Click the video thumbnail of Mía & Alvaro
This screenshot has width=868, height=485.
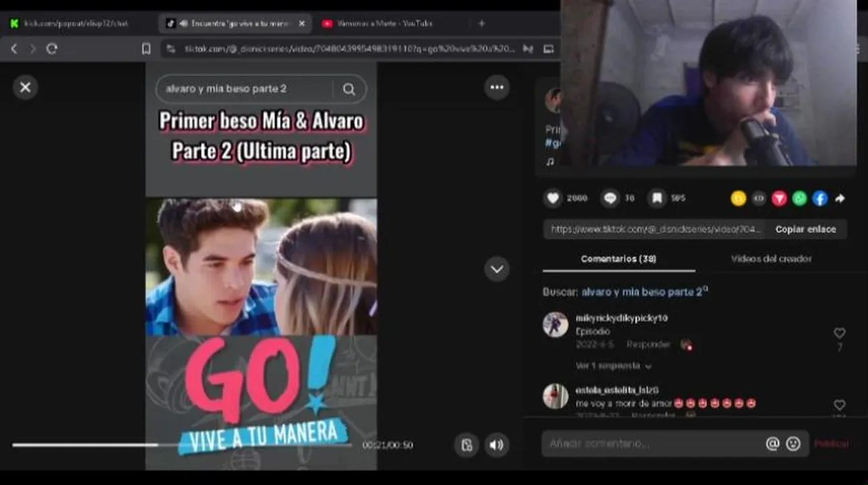click(x=261, y=267)
